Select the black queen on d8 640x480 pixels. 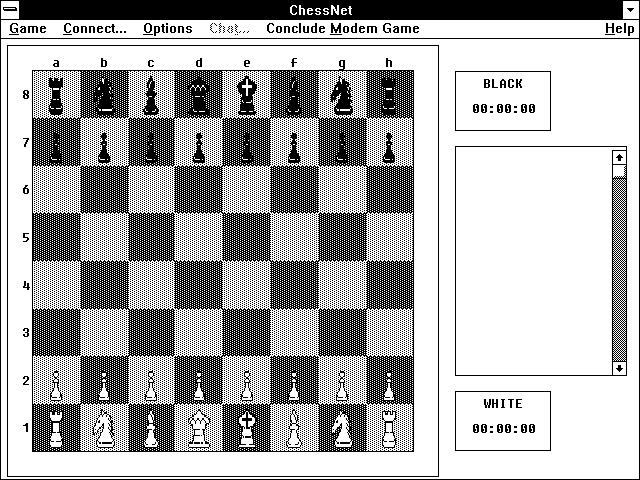click(x=199, y=94)
